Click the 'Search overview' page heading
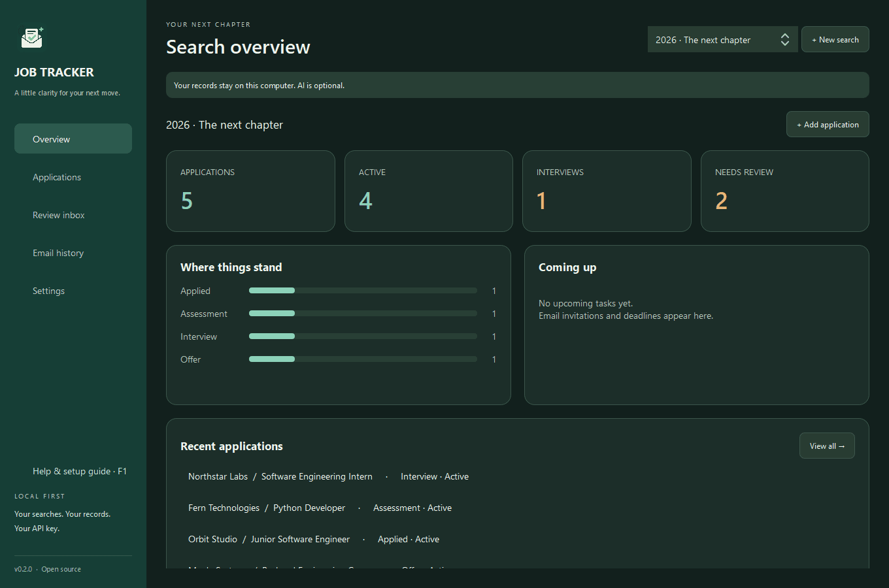Image resolution: width=889 pixels, height=588 pixels. point(238,47)
